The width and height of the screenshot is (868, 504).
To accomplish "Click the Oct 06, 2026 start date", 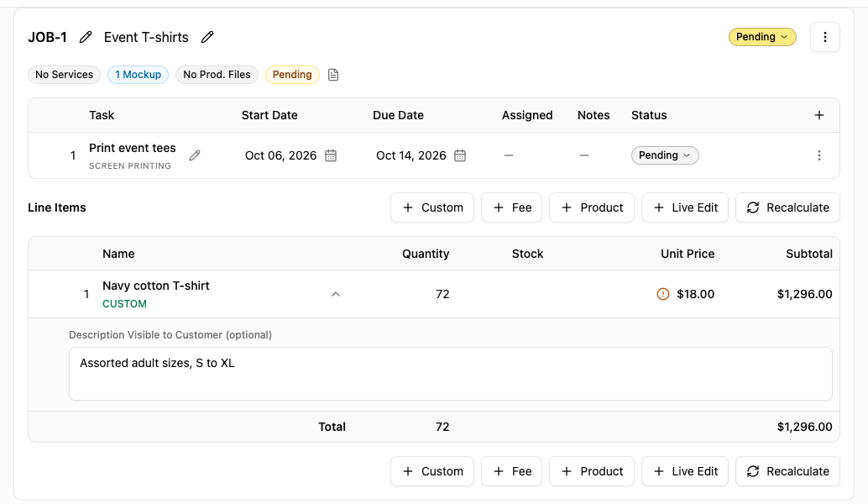I will pyautogui.click(x=280, y=155).
